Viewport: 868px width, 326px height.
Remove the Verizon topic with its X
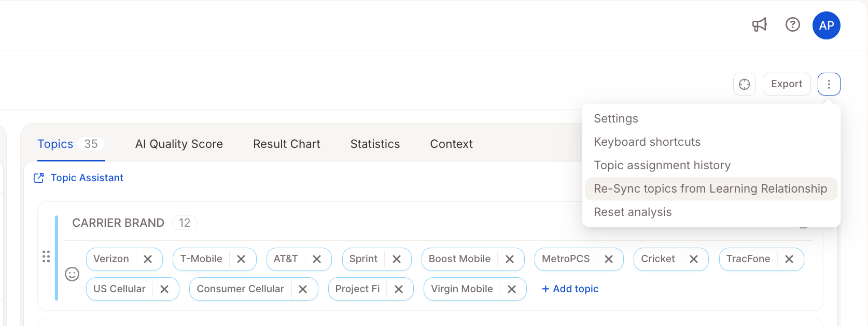[x=148, y=259]
